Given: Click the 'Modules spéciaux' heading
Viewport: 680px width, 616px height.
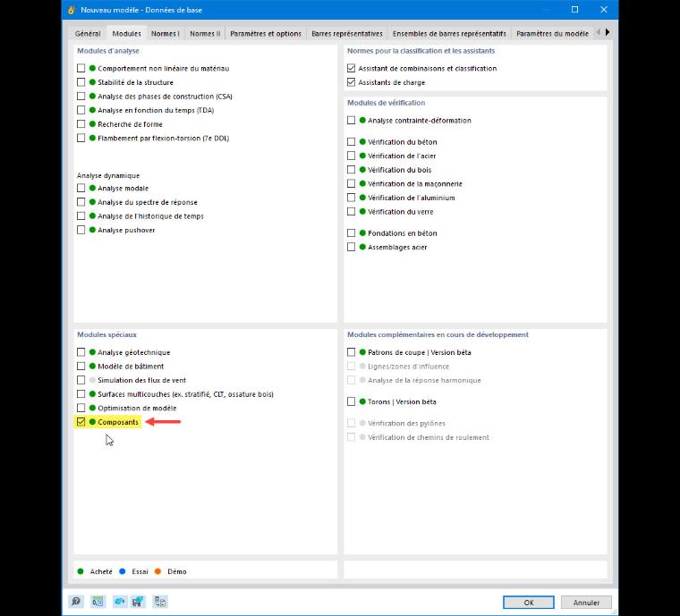Looking at the screenshot, I should pyautogui.click(x=106, y=334).
